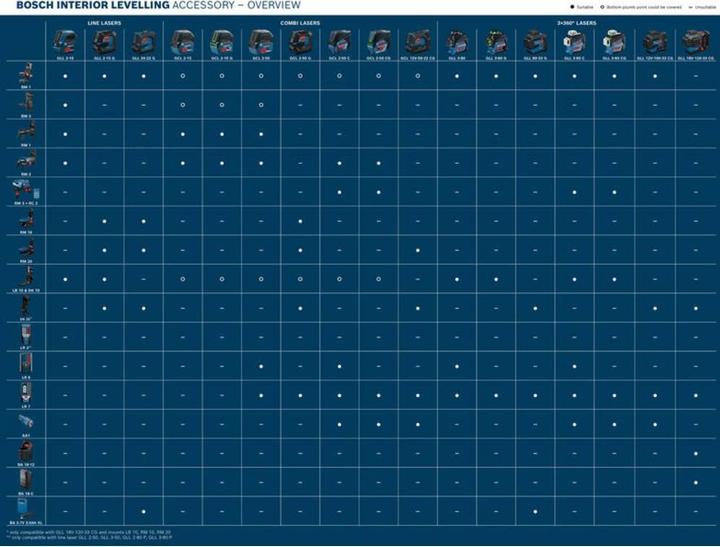This screenshot has height=547, width=720.
Task: Click the 'COMBI LASERS' column group header
Action: point(300,23)
